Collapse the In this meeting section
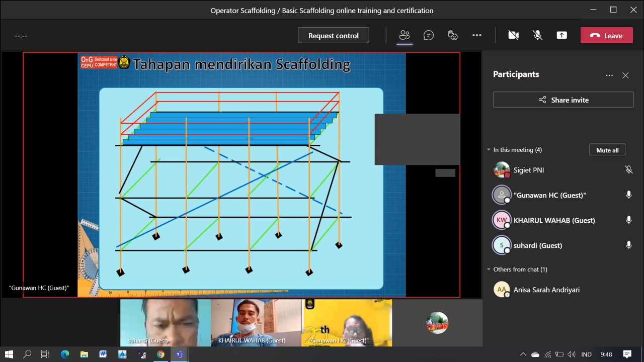 tap(489, 150)
